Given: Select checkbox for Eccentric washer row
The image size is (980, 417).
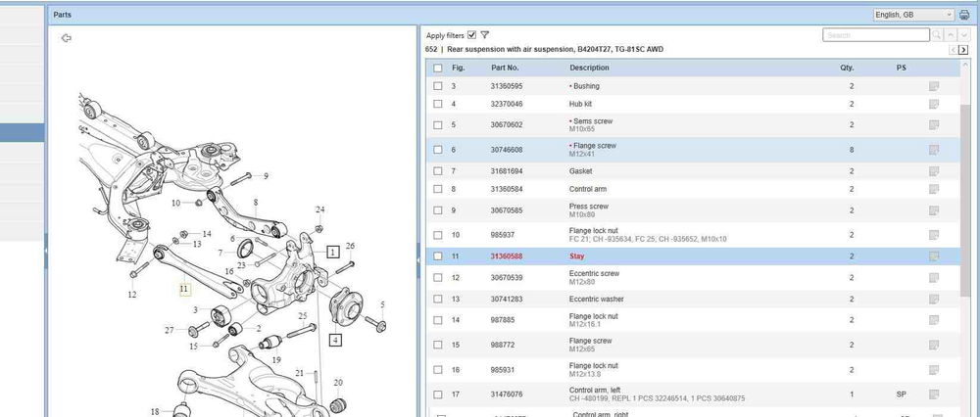Looking at the screenshot, I should pyautogui.click(x=438, y=300).
